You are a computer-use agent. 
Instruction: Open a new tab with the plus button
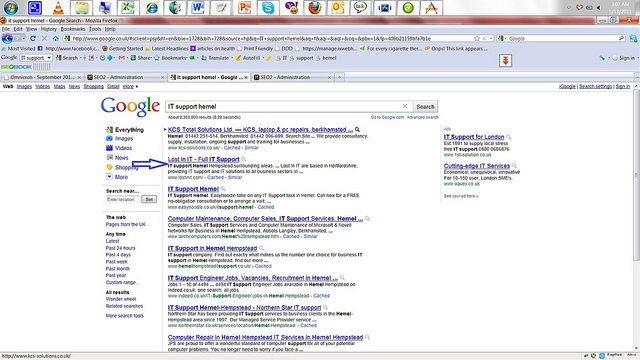click(x=340, y=77)
